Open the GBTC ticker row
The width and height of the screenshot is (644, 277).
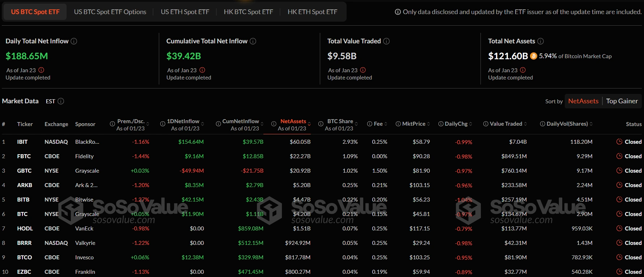(x=322, y=171)
